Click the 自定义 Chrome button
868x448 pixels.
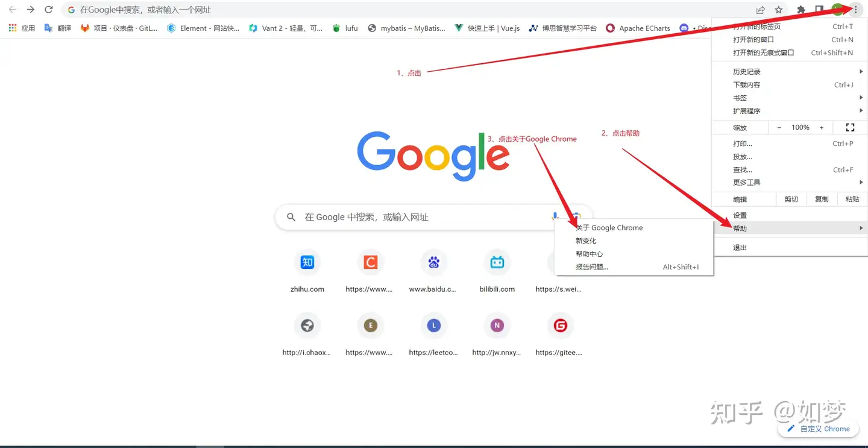[x=818, y=429]
